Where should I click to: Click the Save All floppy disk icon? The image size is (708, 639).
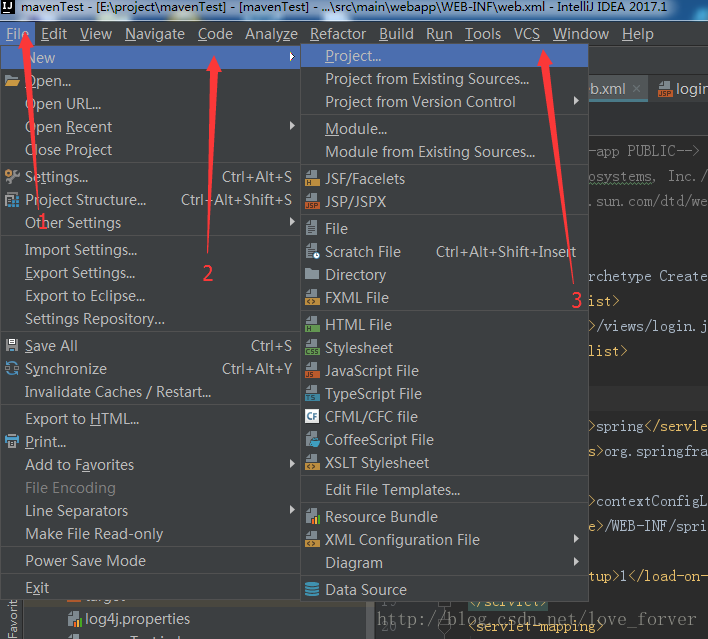tap(12, 345)
